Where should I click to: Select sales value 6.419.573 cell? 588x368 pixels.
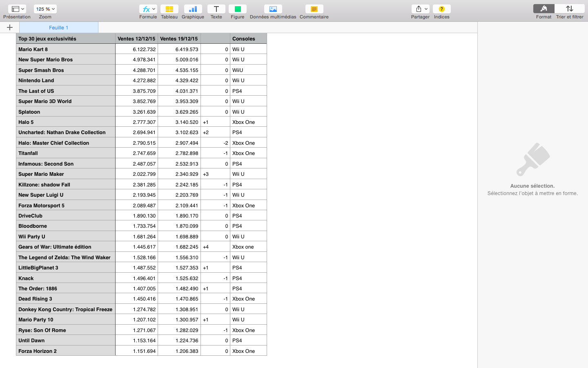tap(179, 49)
